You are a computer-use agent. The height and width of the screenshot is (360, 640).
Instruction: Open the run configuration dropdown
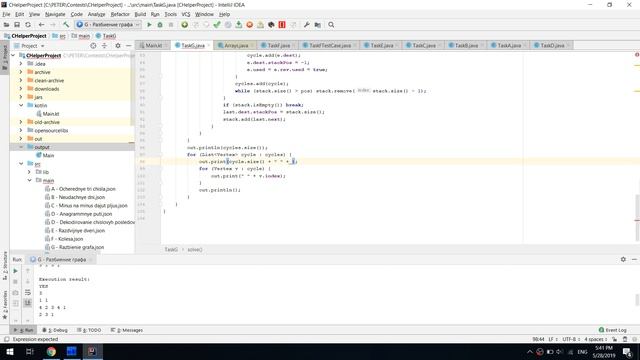click(x=108, y=25)
